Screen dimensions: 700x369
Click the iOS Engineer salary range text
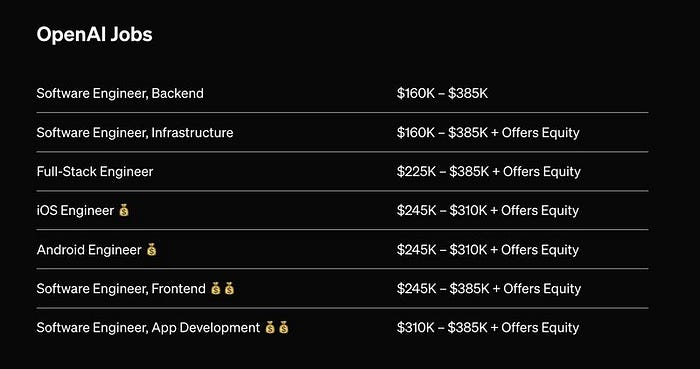coord(488,210)
